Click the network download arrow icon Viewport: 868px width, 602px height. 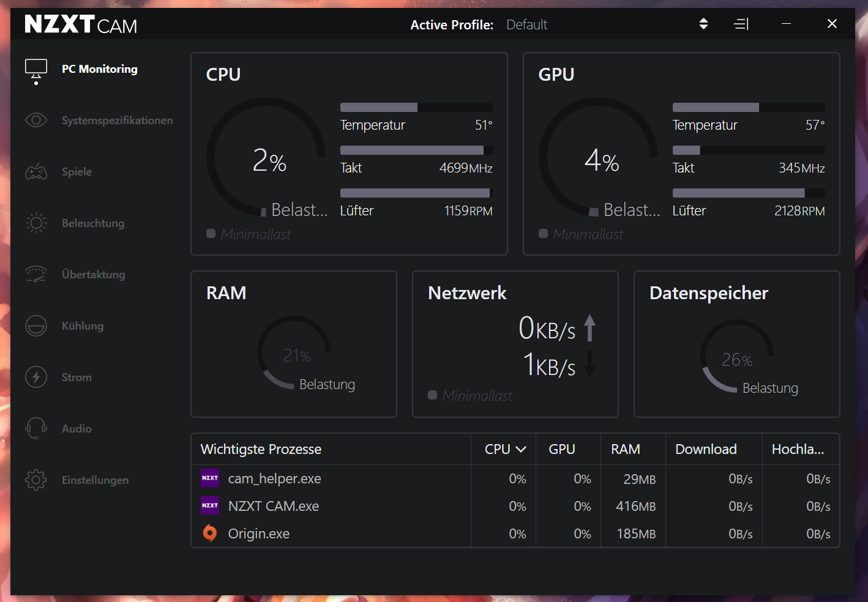589,363
